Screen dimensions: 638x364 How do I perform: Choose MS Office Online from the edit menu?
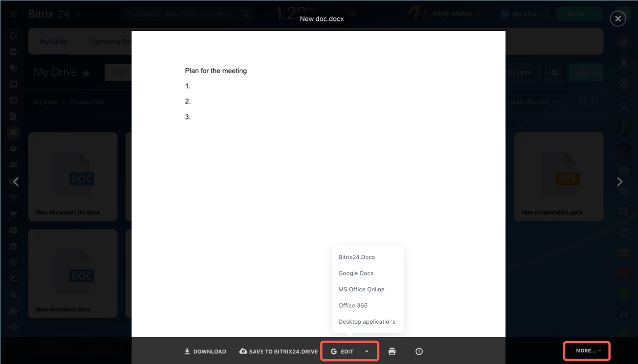pyautogui.click(x=361, y=289)
